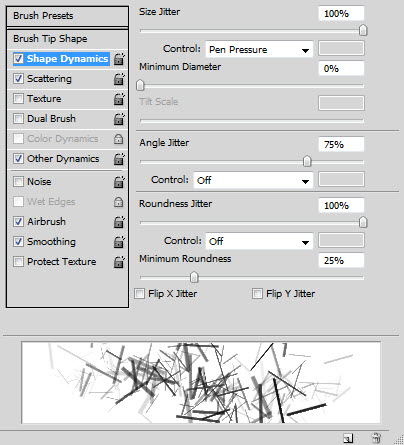Enable the Dual Brush checkbox
This screenshot has height=445, width=404.
pyautogui.click(x=18, y=119)
